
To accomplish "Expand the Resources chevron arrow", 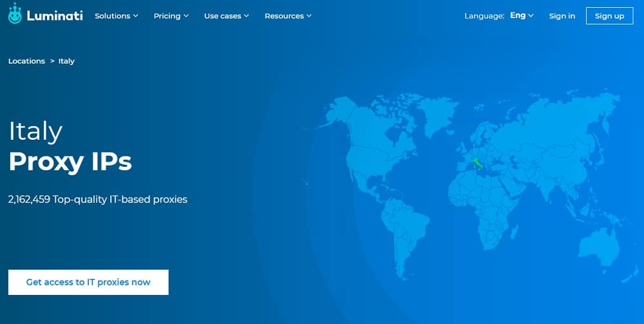I will click(309, 16).
